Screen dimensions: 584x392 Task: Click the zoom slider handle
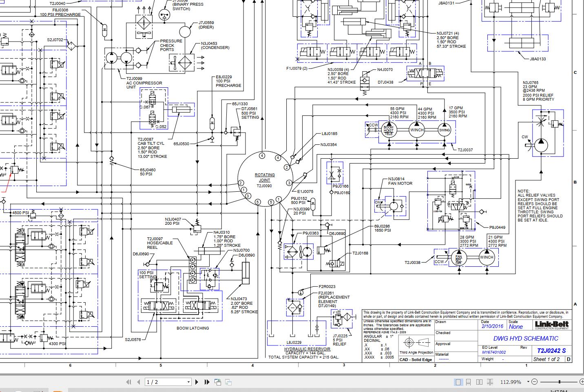(x=560, y=382)
